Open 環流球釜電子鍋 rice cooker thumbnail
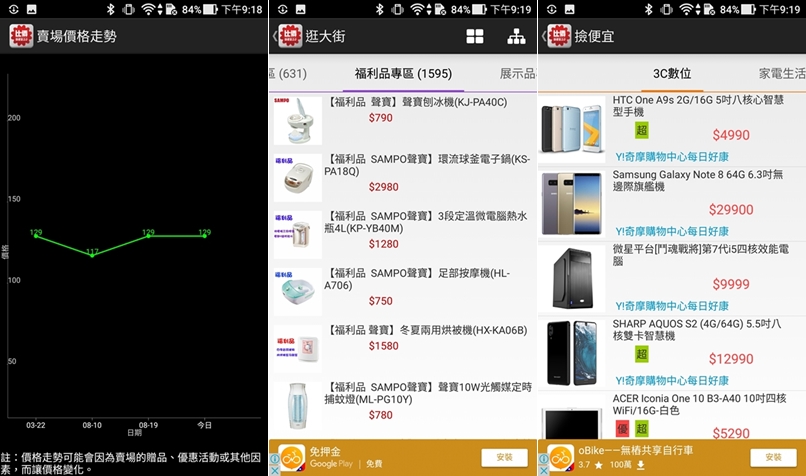 point(298,178)
